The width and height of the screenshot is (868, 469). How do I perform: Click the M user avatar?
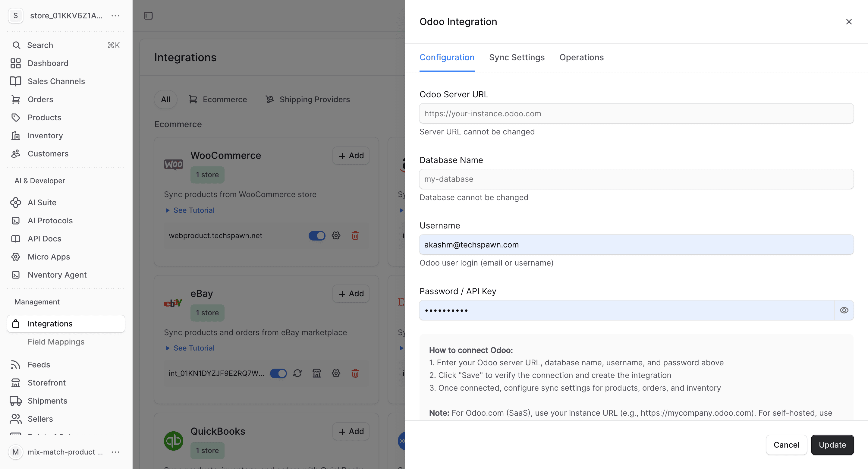coord(15,452)
